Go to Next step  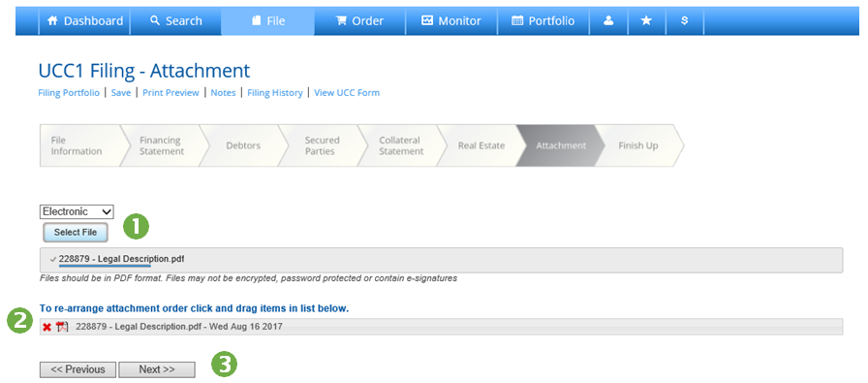(157, 369)
